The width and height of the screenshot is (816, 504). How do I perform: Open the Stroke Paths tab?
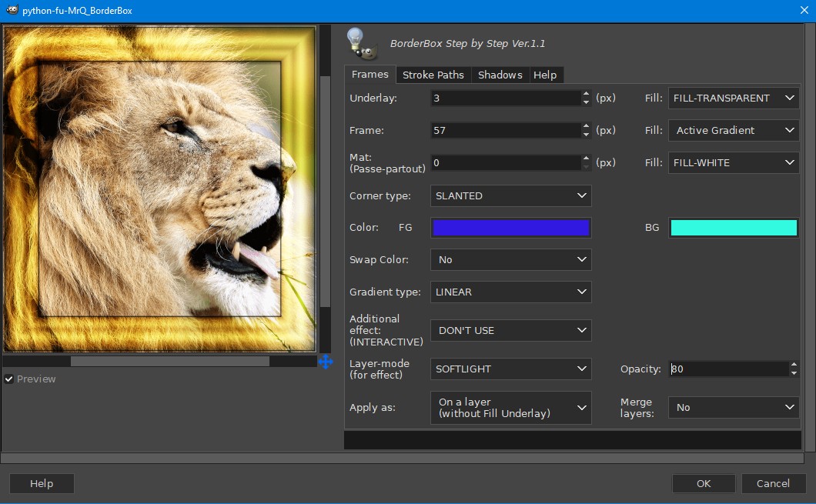click(x=433, y=75)
